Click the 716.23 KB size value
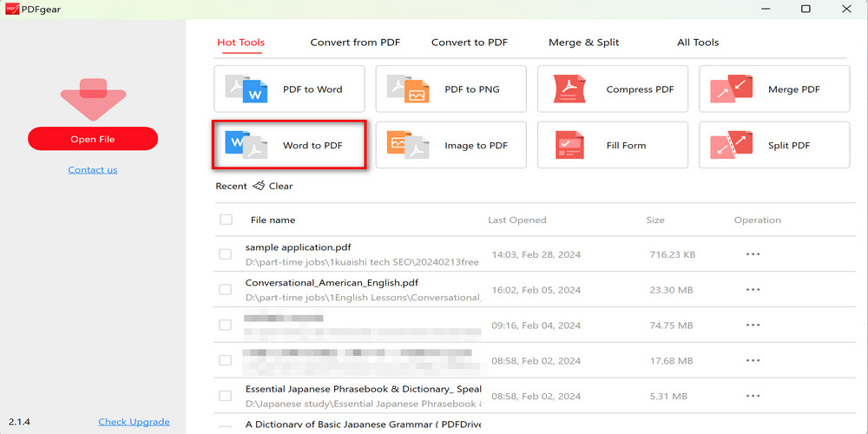868x434 pixels. pyautogui.click(x=673, y=254)
